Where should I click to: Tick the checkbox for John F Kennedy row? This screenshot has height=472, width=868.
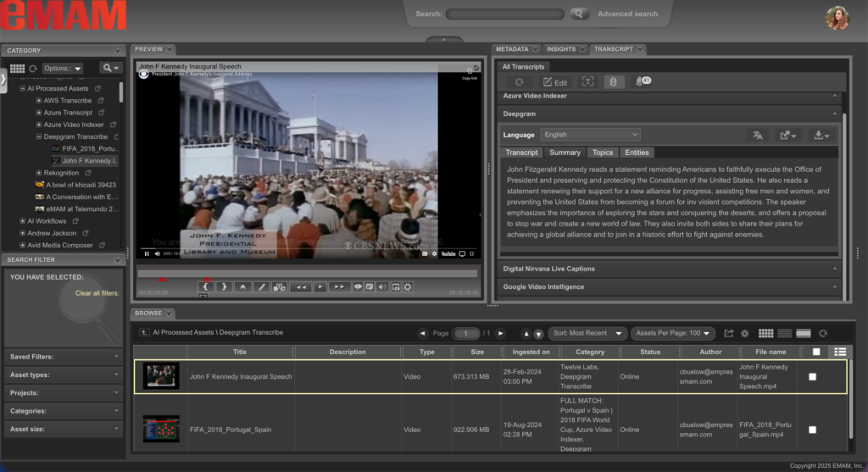point(812,377)
